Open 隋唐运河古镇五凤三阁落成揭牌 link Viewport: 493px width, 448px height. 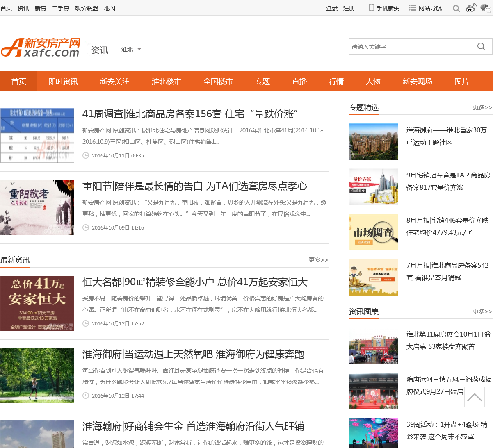point(449,385)
